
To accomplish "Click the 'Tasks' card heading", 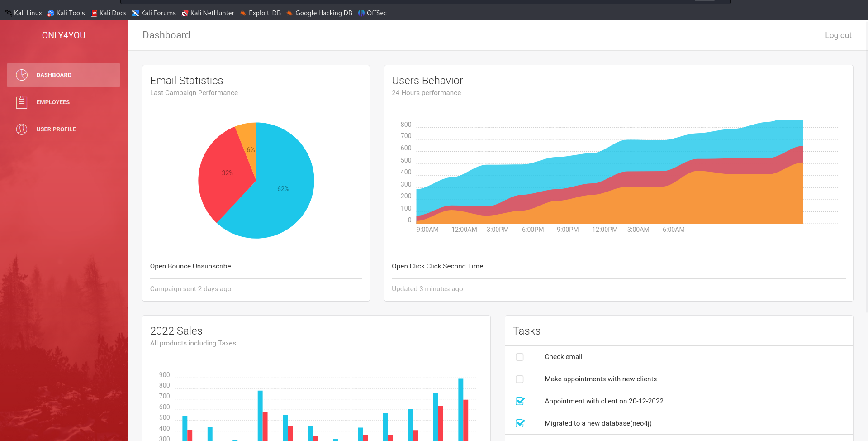I will click(526, 331).
